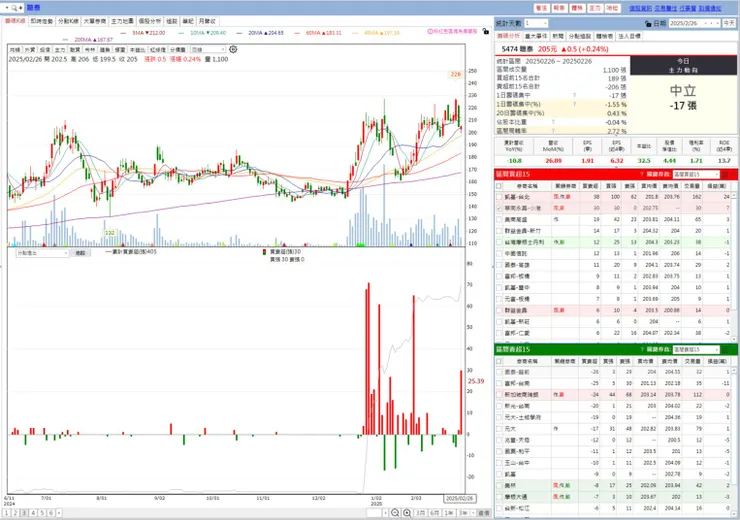Click the icon at right of red 買超15 header
Viewport: 740px width, 520px height.
[725, 175]
